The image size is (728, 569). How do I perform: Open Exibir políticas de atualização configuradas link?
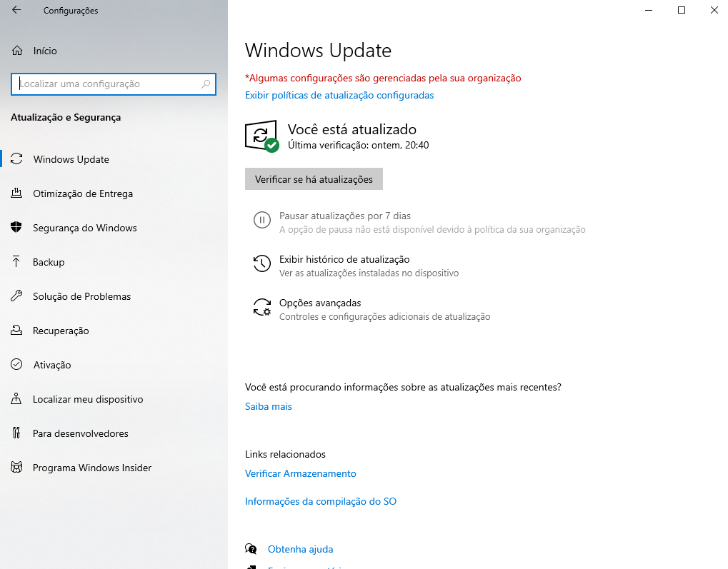[339, 95]
